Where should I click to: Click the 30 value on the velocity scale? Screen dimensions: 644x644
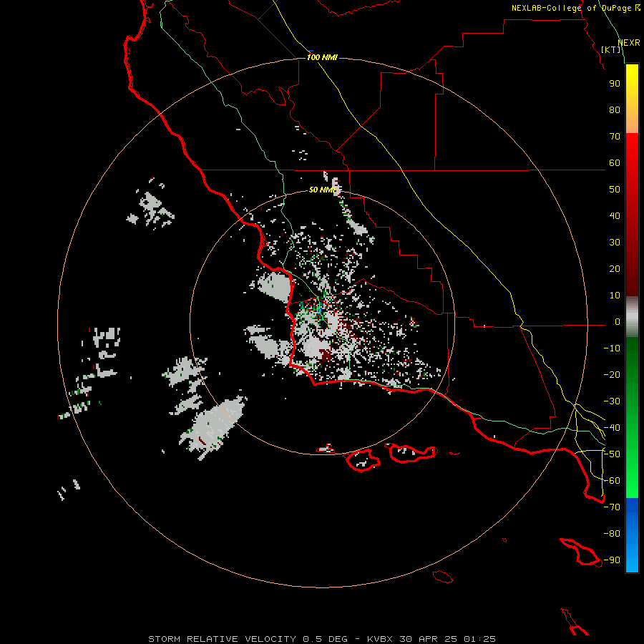[x=615, y=243]
